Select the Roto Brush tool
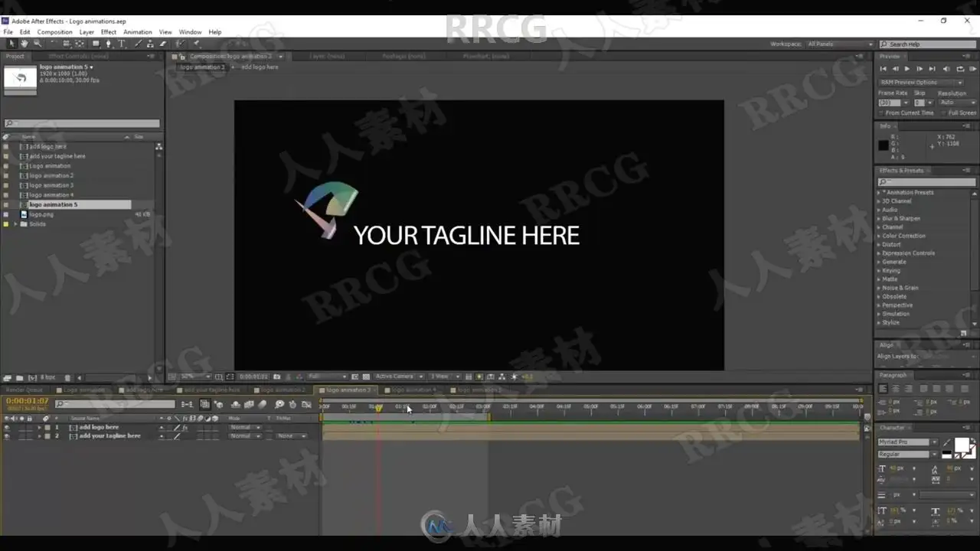The width and height of the screenshot is (980, 551). click(x=179, y=44)
